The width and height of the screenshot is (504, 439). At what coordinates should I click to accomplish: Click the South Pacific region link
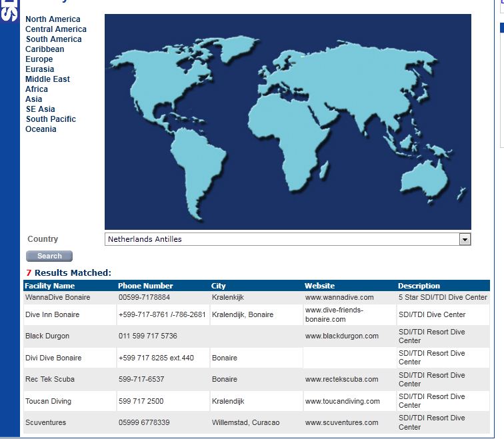point(51,119)
